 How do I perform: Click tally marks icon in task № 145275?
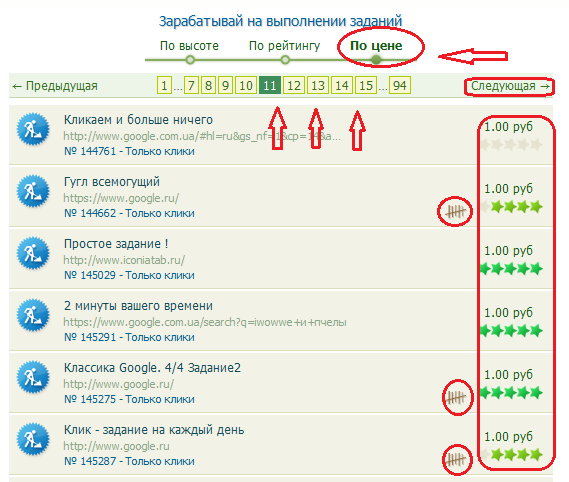pyautogui.click(x=456, y=397)
